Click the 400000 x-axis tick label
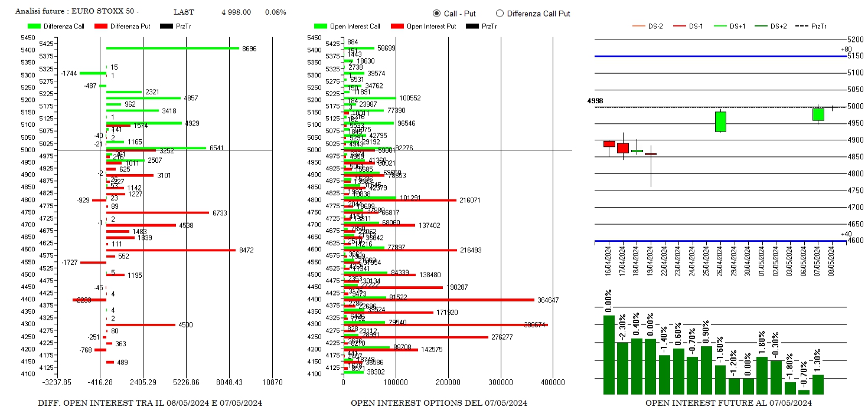 click(553, 382)
